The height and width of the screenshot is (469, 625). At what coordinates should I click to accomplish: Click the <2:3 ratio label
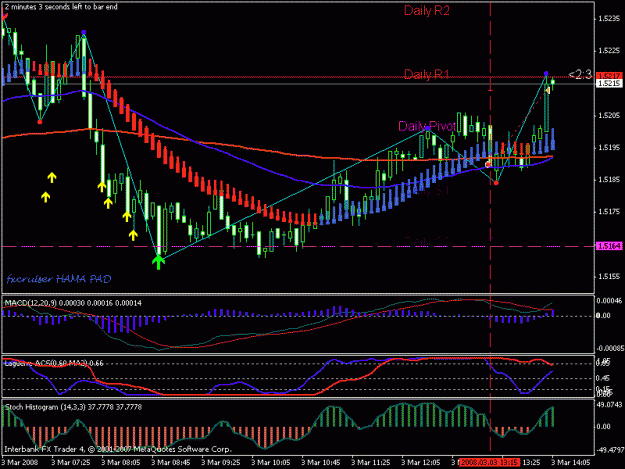point(580,75)
